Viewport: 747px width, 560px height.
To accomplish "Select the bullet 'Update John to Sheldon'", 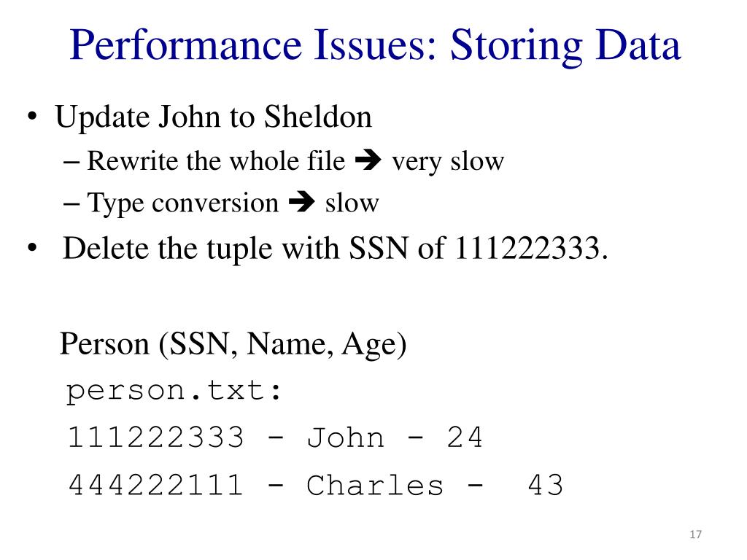I will (x=213, y=117).
